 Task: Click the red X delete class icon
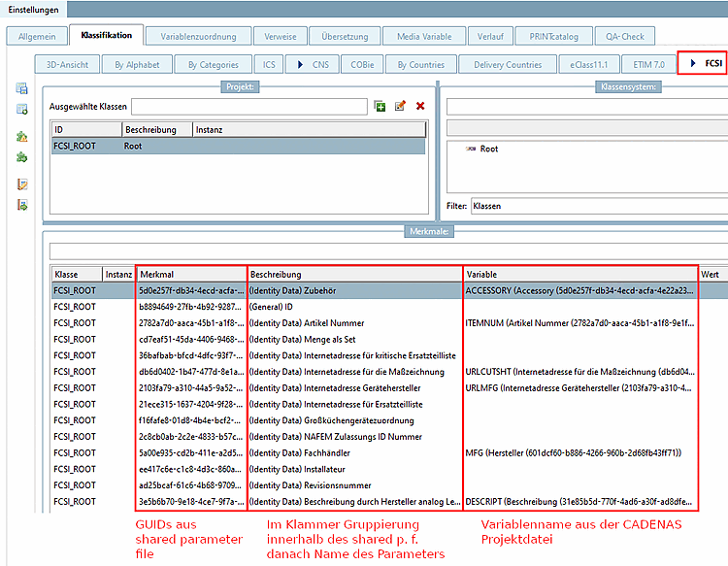(420, 106)
